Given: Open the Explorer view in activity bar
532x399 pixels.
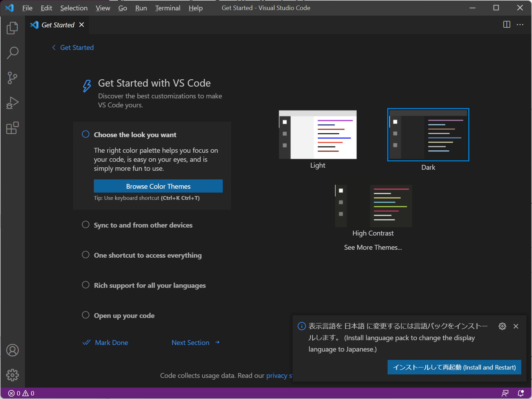Looking at the screenshot, I should pos(12,28).
